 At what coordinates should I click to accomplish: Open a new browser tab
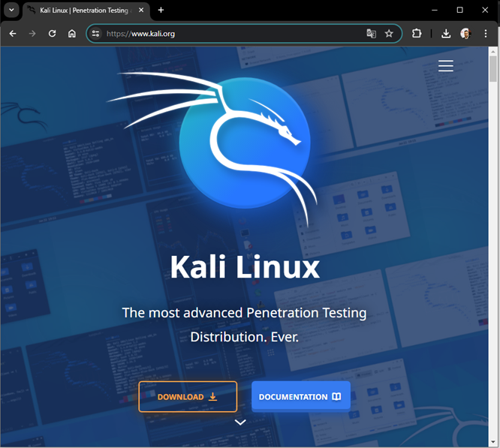coord(161,11)
